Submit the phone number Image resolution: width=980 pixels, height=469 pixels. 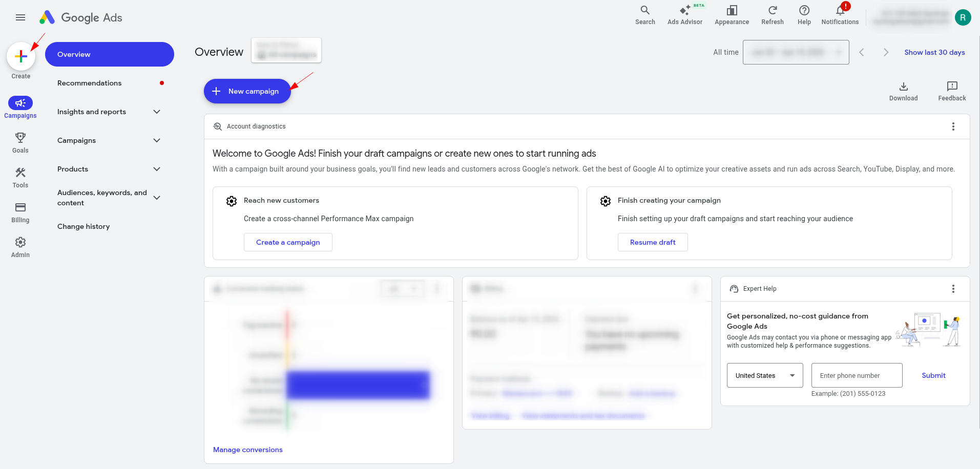(x=933, y=375)
